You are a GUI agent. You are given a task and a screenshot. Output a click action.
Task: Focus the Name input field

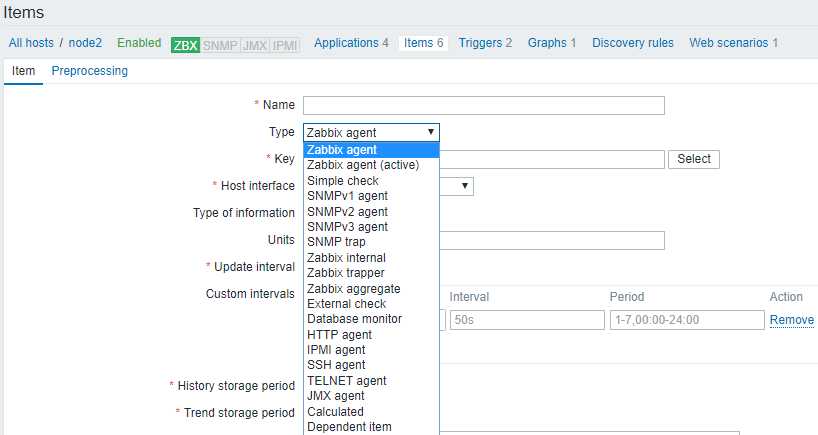(x=484, y=105)
